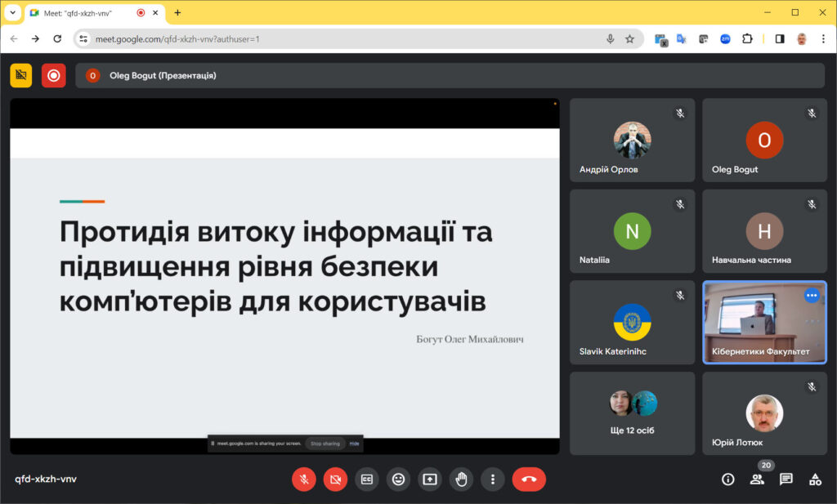Open more options three-dot menu
This screenshot has height=504, width=837.
[x=492, y=479]
